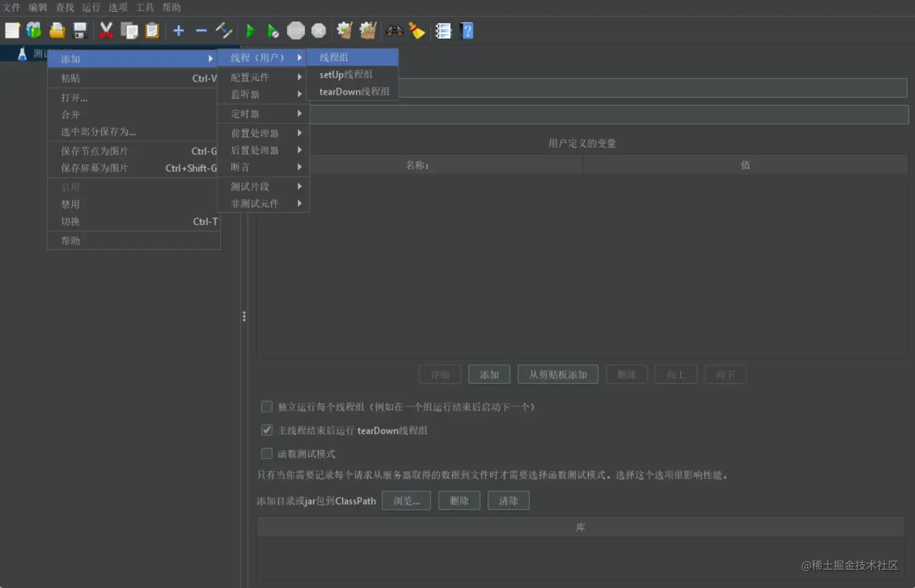Click the 从剪贴板添加 button
Screen dimensions: 915x588
557,374
